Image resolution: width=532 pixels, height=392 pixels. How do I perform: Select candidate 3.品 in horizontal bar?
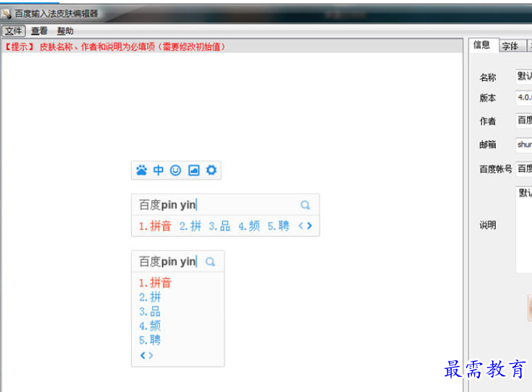[219, 226]
